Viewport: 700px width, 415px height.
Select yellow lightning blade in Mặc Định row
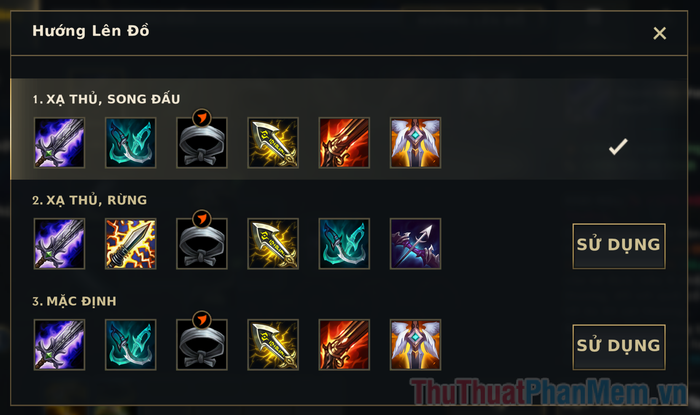point(273,344)
